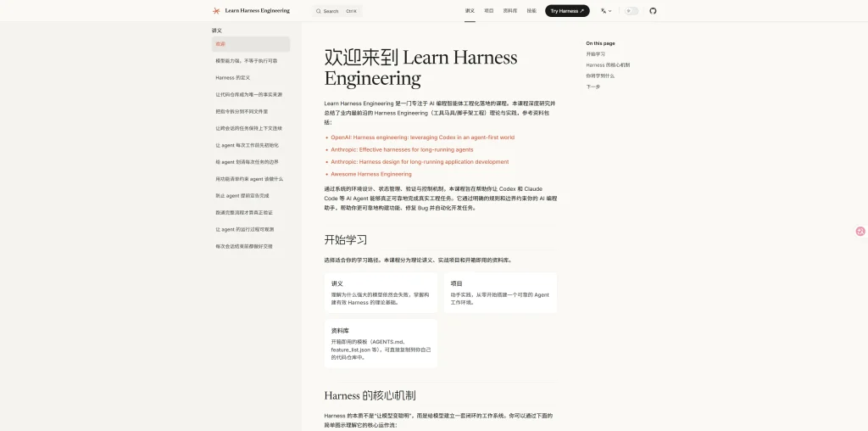Viewport: 868px width, 431px height.
Task: Switch to the 资料库 tab
Action: tap(509, 11)
